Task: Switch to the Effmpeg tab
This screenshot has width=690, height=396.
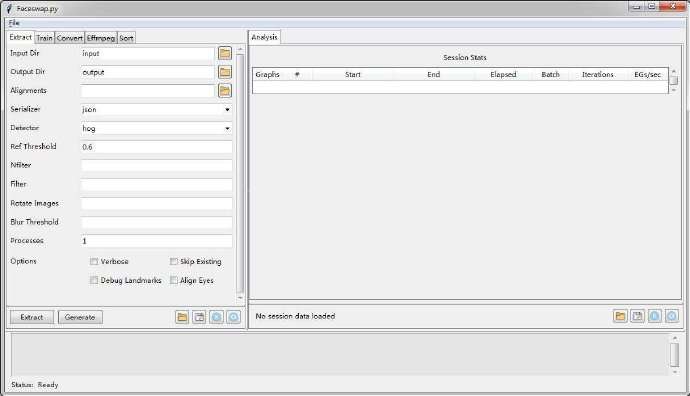Action: click(101, 38)
